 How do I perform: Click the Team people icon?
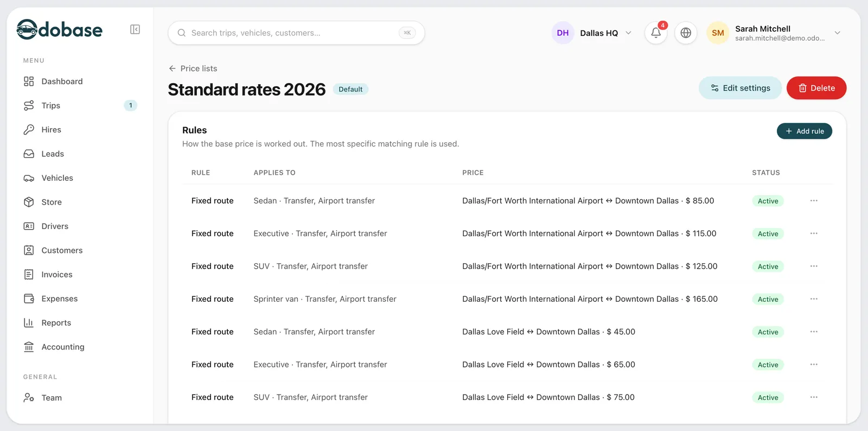click(x=29, y=398)
